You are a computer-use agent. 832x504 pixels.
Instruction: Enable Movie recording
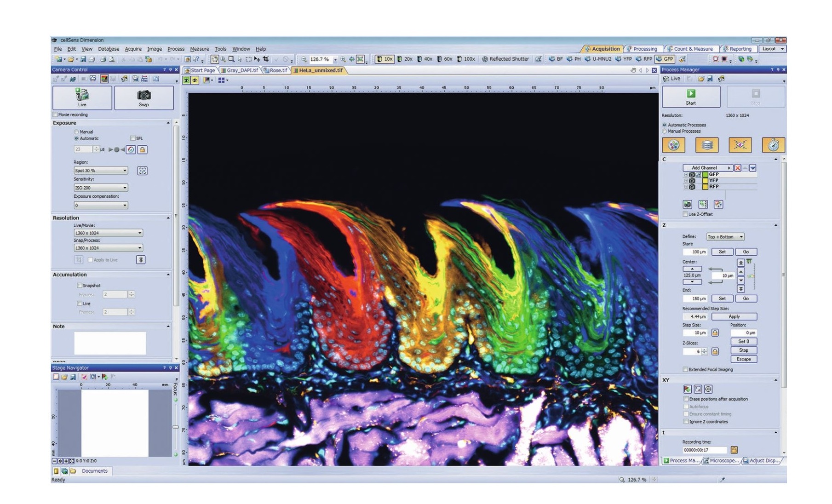54,115
